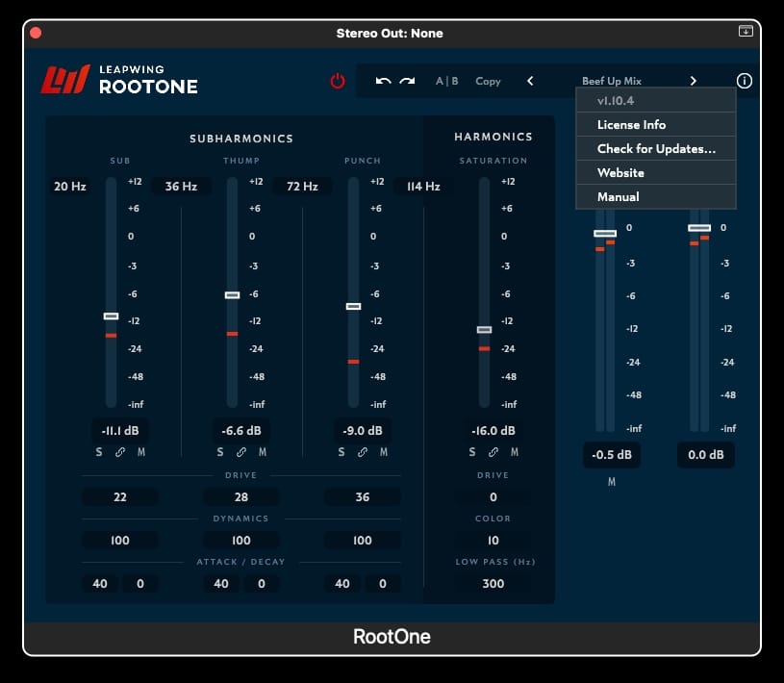The image size is (784, 683).
Task: Click the Sub drive value 22
Action: pos(120,497)
